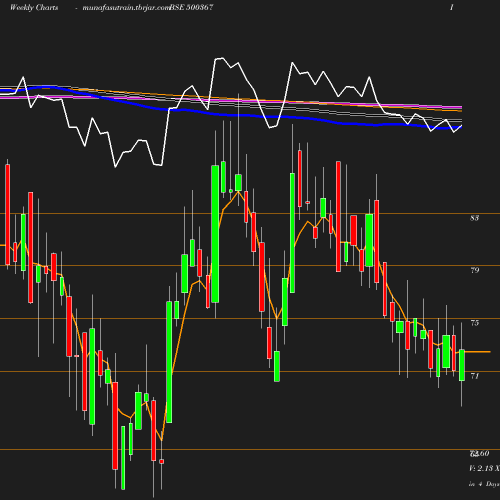Click the price axis label '79'
500x500 pixels.
(x=475, y=270)
